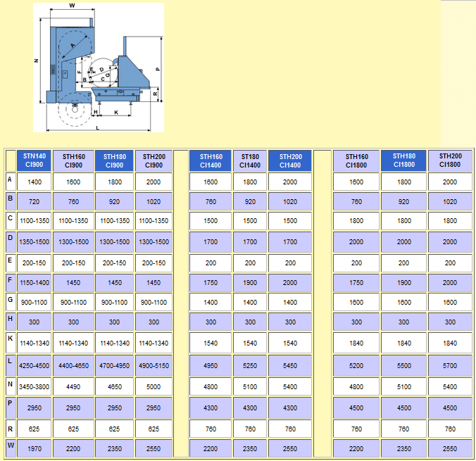Select row label N in the table
476x461 pixels.
10,386
